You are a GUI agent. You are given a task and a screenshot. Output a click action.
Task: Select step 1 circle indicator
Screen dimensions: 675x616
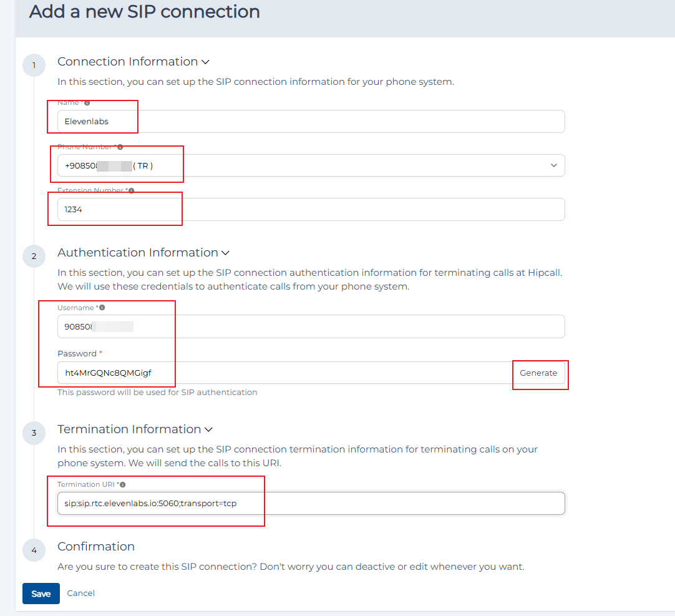coord(34,66)
